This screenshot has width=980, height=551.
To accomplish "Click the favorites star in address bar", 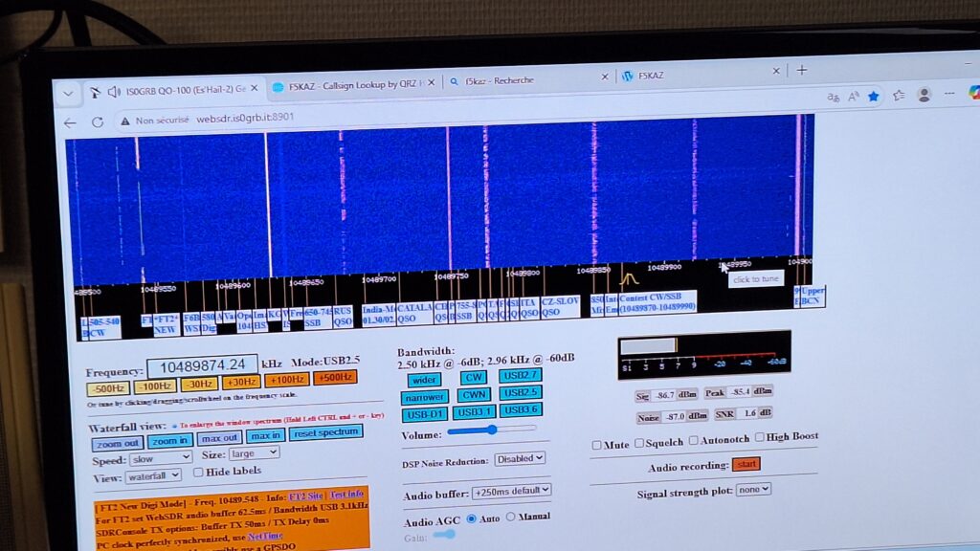I will [873, 97].
